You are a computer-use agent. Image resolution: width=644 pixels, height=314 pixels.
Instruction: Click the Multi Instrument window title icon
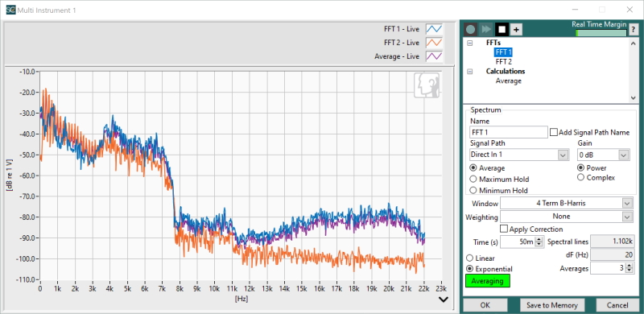[10, 10]
